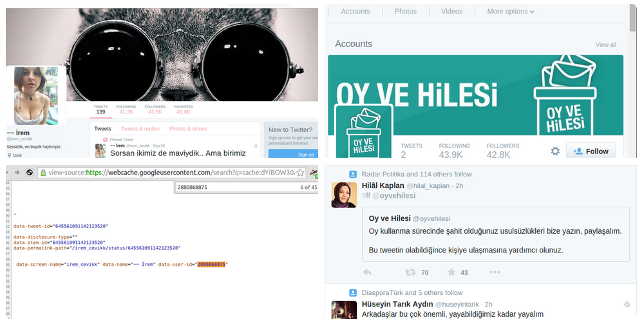This screenshot has height=322, width=644.
Task: Click the small avatar on the pinned tweet
Action: (x=100, y=151)
